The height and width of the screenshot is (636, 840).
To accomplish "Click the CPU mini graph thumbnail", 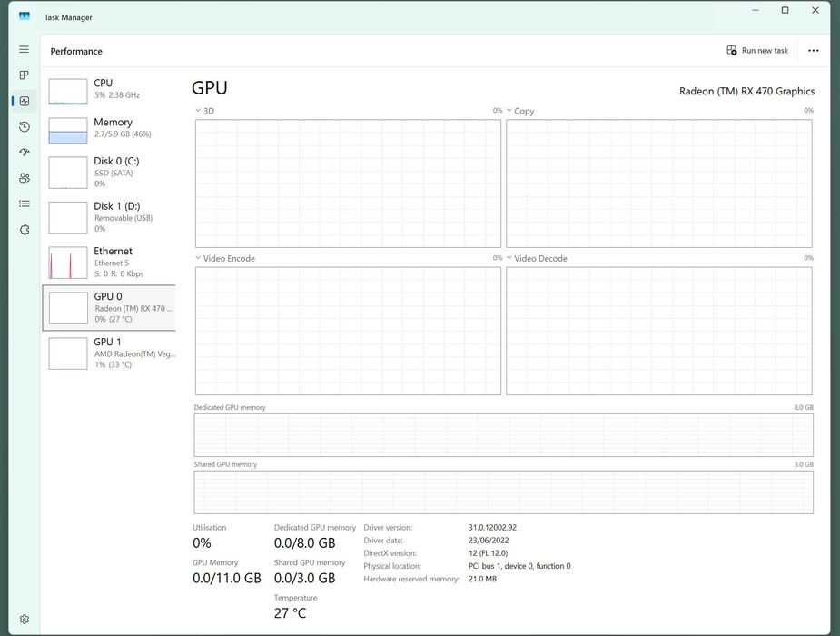I will 68,92.
